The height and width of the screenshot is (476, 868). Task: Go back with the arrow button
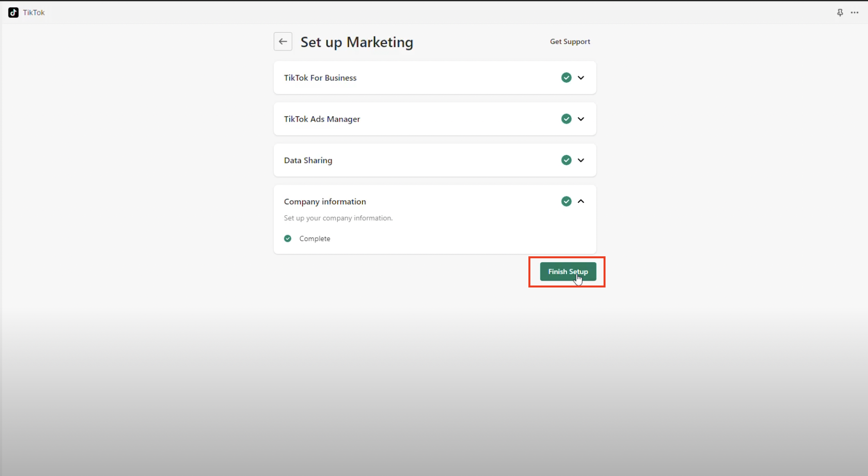click(283, 42)
